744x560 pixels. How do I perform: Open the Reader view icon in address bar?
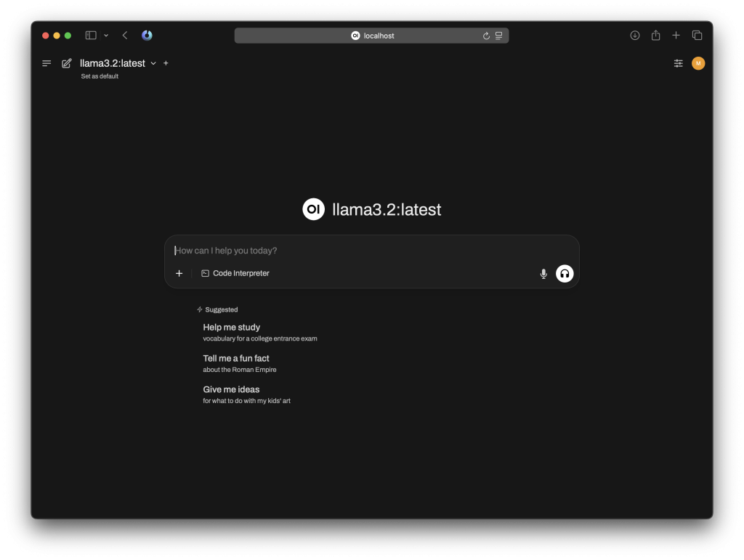[498, 36]
